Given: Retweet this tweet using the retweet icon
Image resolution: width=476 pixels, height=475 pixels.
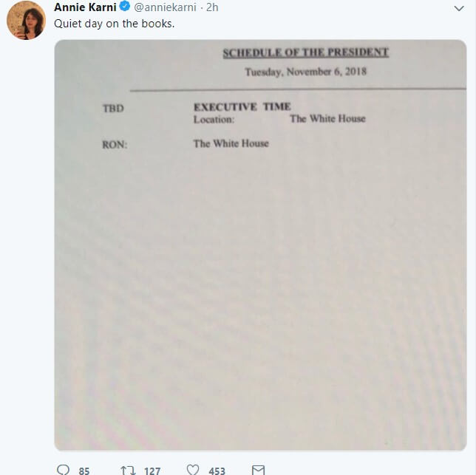Looking at the screenshot, I should [x=127, y=470].
